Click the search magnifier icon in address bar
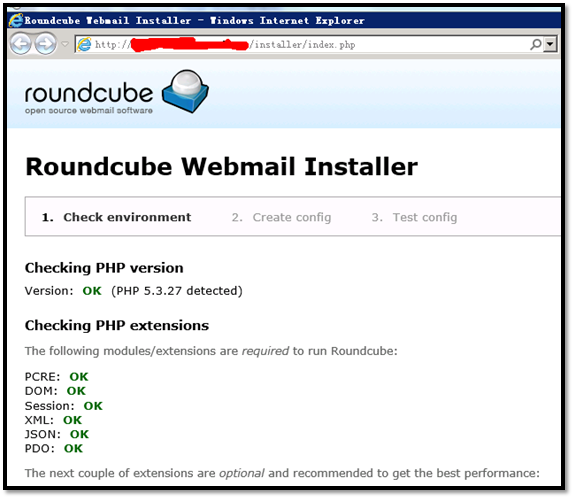The width and height of the screenshot is (574, 499). tap(536, 44)
